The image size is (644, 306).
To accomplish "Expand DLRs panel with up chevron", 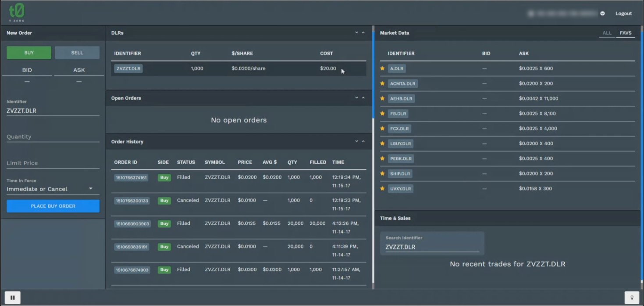I will coord(363,32).
